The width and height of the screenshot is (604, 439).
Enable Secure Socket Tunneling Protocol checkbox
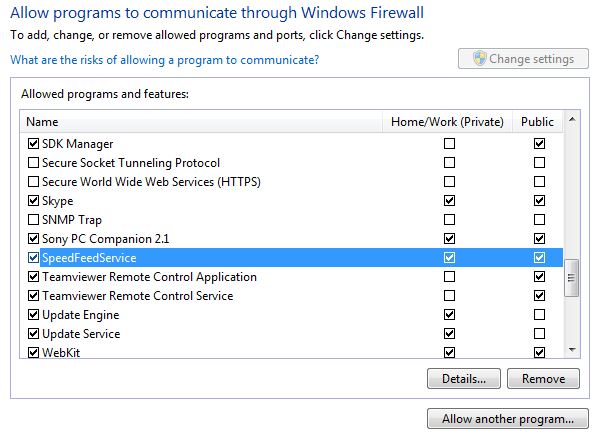point(34,163)
